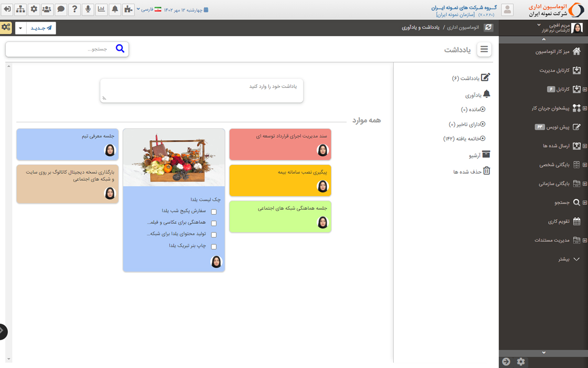This screenshot has width=588, height=368.
Task: Expand the بیشتر chevron in sidebar
Action: coord(576,259)
